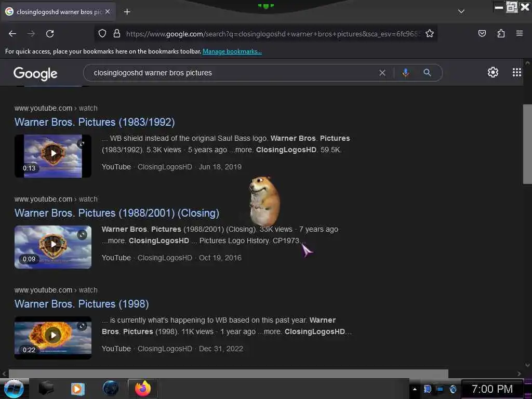Viewport: 532px width, 399px height.
Task: Click the Oct 19, 2016 date text
Action: pos(220,258)
